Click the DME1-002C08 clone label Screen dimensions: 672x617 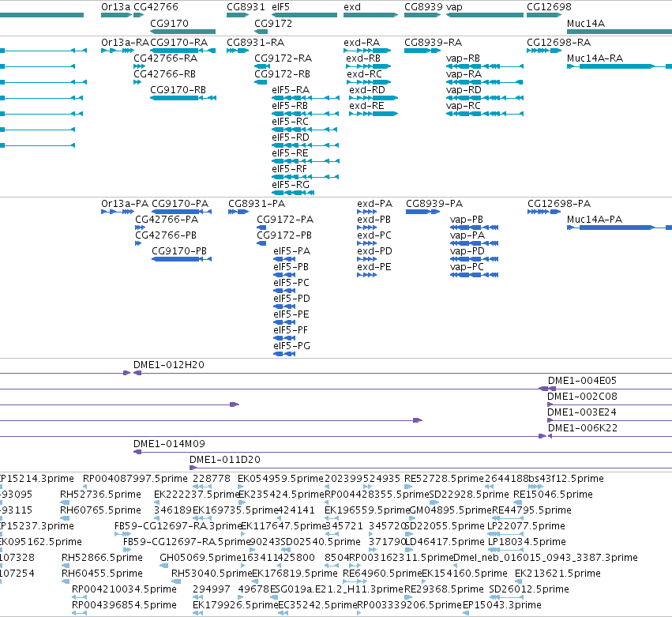(582, 396)
